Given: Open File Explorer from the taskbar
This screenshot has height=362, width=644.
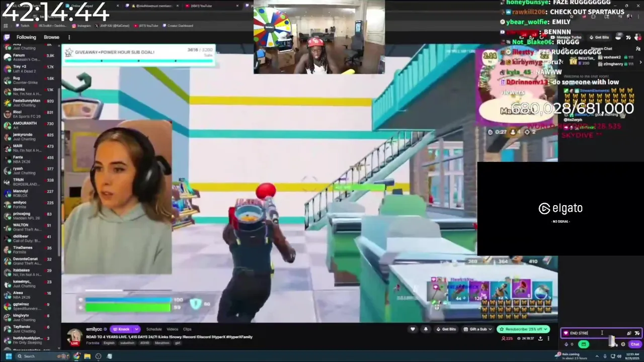Looking at the screenshot, I should click(x=88, y=356).
